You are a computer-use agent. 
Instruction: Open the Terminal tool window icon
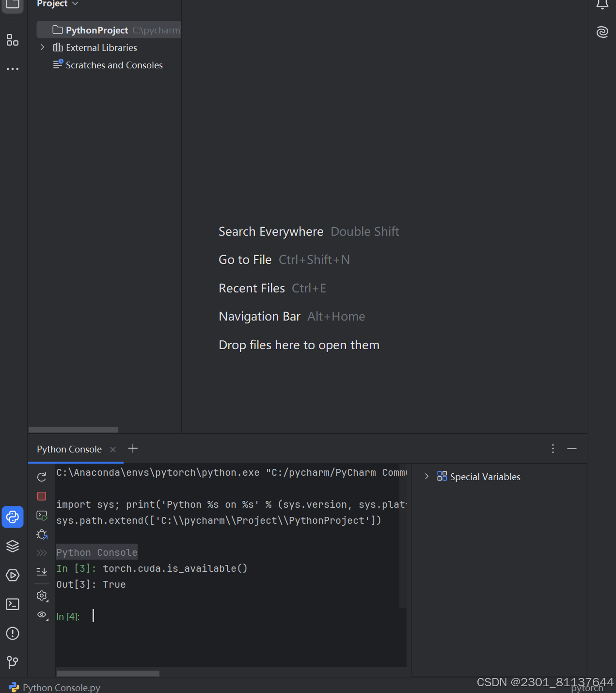coord(13,604)
